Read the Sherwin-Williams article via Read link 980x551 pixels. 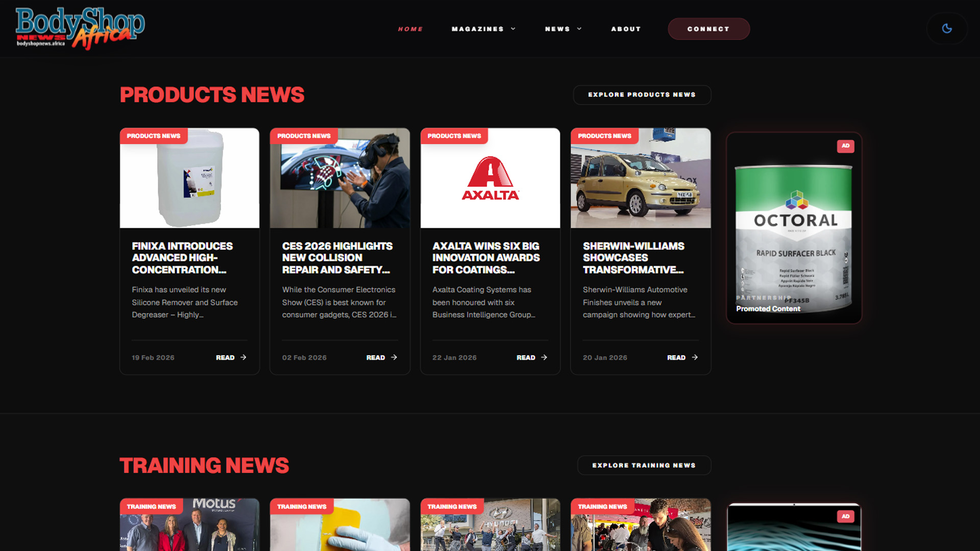(x=676, y=358)
